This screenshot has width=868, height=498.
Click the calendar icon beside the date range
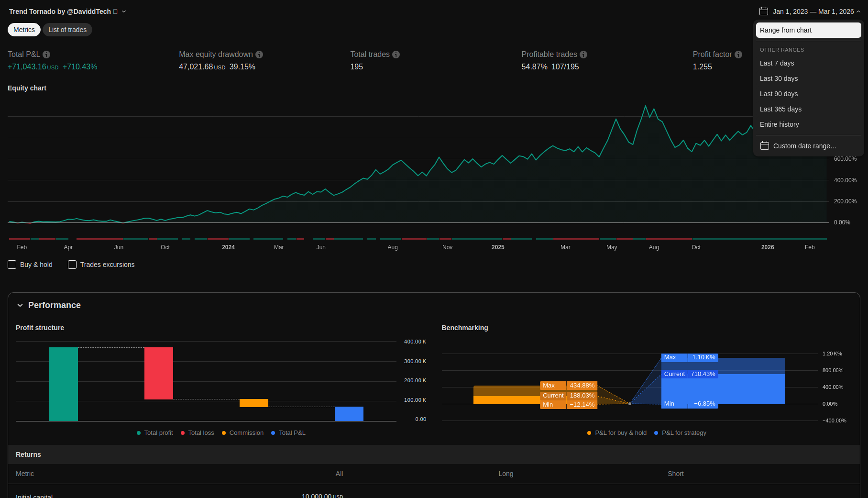(x=764, y=11)
